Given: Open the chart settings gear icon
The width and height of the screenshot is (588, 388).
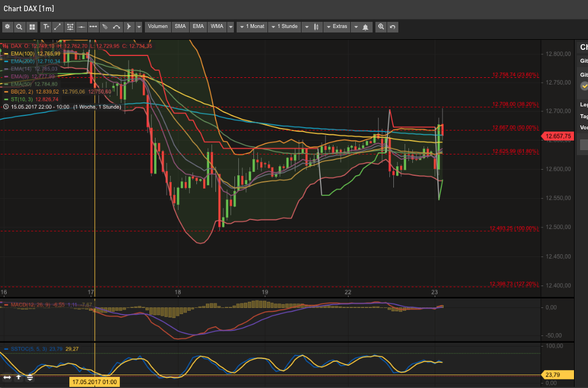Looking at the screenshot, I should (8, 26).
